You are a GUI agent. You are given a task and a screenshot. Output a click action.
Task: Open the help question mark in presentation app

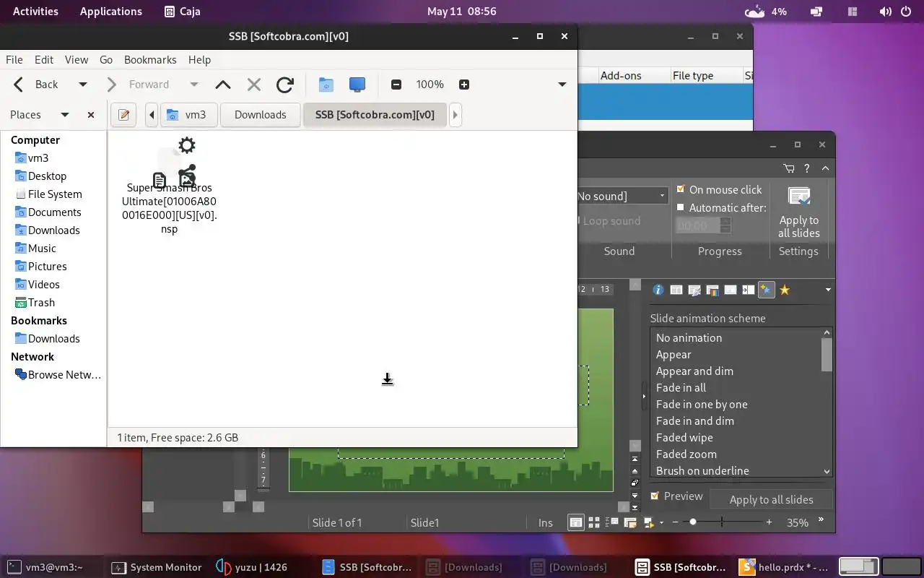coord(807,168)
